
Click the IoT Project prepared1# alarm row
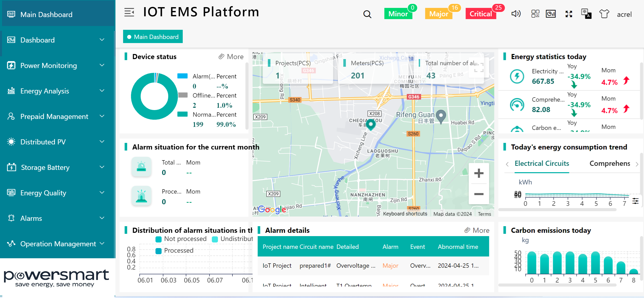click(x=373, y=266)
